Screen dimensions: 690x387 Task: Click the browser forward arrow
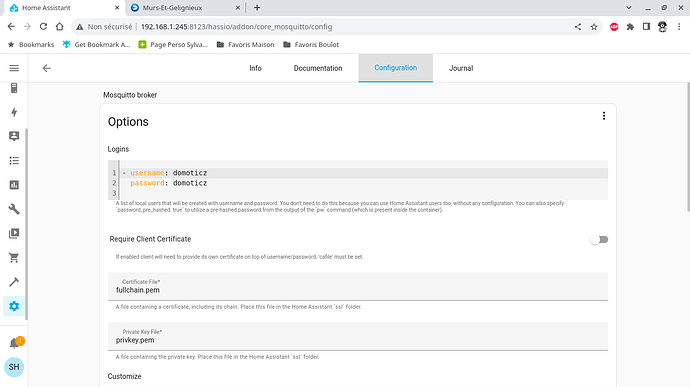point(27,27)
